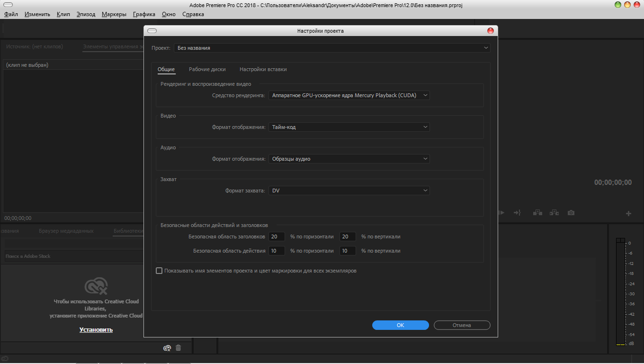Viewport: 644px width, 364px height.
Task: Click the '(клип не выбран)' label
Action: pyautogui.click(x=27, y=65)
